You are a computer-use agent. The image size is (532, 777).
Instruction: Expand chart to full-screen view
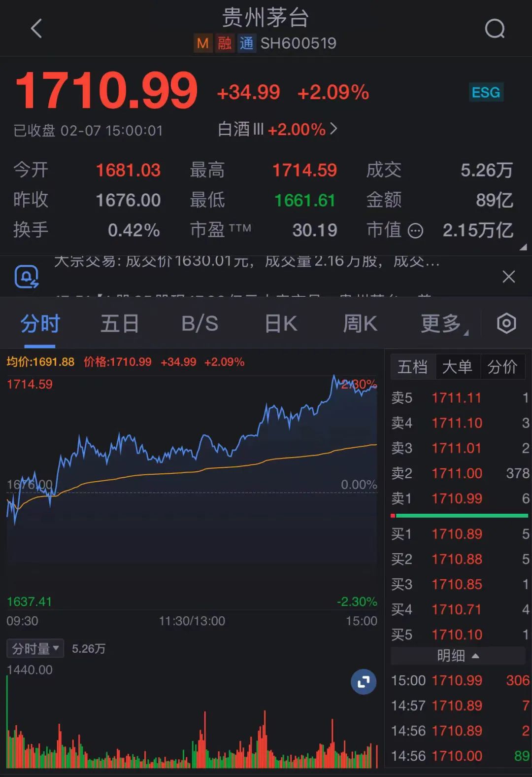click(364, 682)
